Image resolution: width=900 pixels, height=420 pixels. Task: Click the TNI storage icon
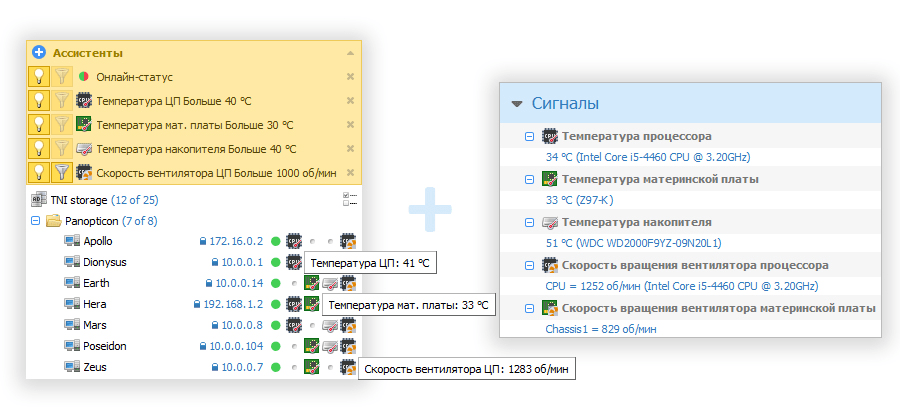(39, 199)
